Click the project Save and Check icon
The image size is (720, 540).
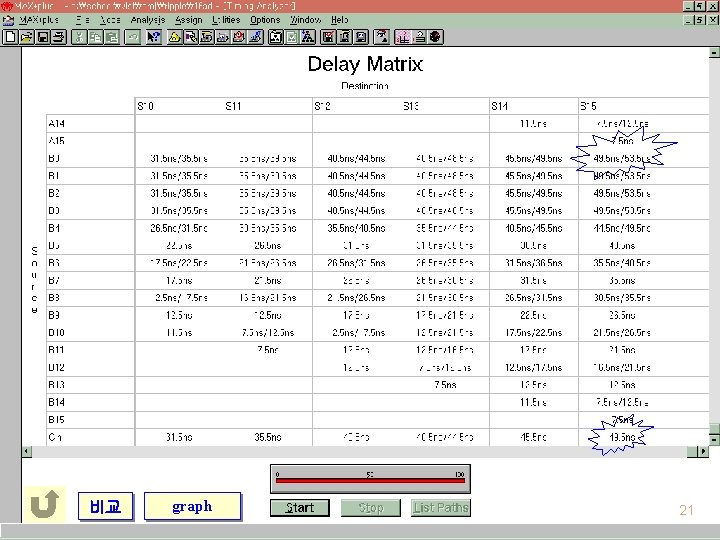(328, 37)
